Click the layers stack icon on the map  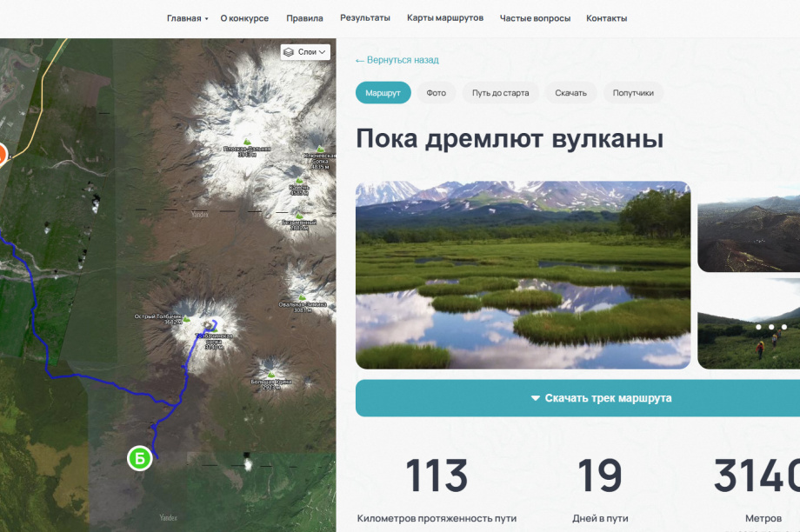289,52
